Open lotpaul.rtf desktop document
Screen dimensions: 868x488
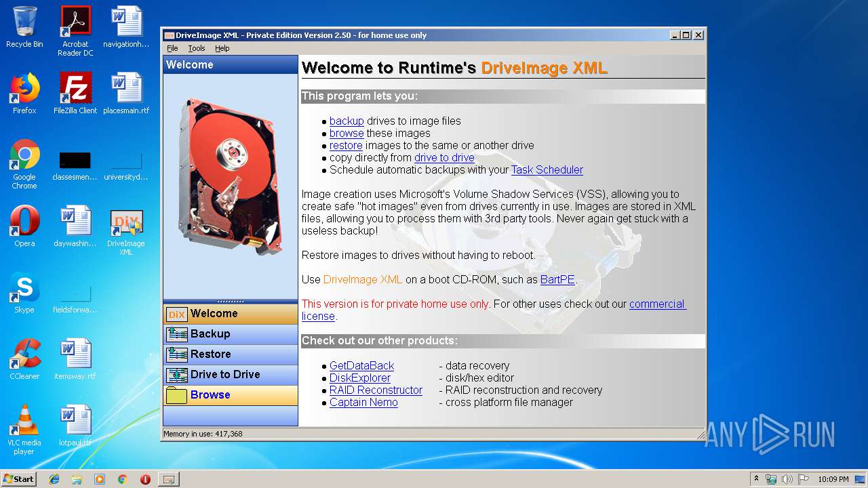click(x=75, y=426)
